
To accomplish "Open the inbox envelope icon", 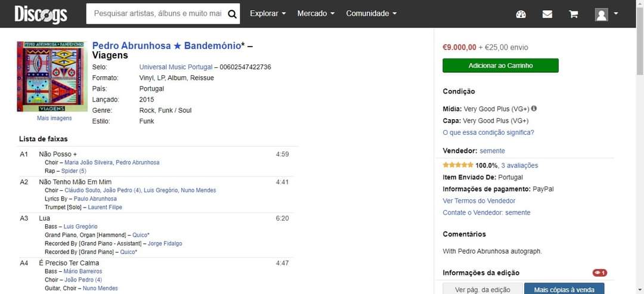I will 547,14.
